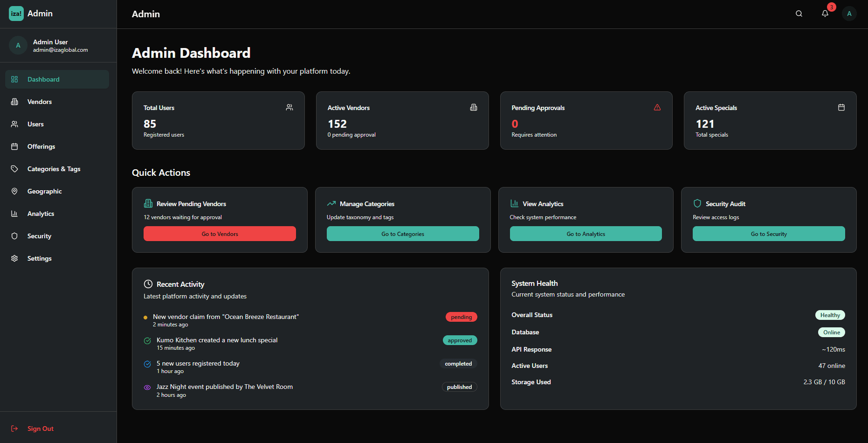Click the Security Audit shield icon
This screenshot has height=443, width=868.
[x=697, y=203]
